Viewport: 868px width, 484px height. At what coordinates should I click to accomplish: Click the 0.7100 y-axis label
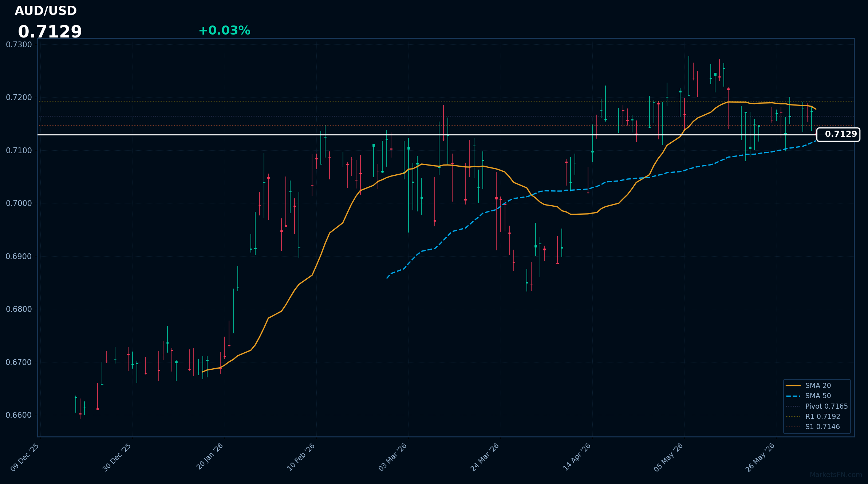click(19, 151)
